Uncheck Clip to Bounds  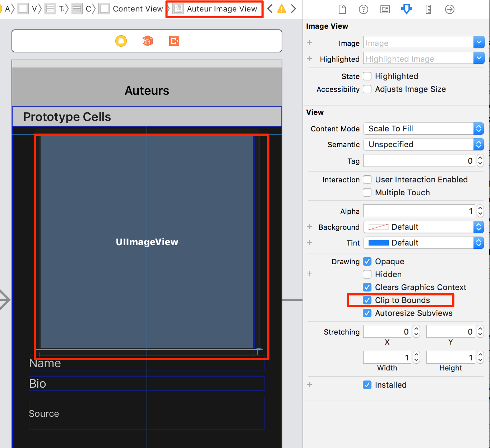coord(367,300)
